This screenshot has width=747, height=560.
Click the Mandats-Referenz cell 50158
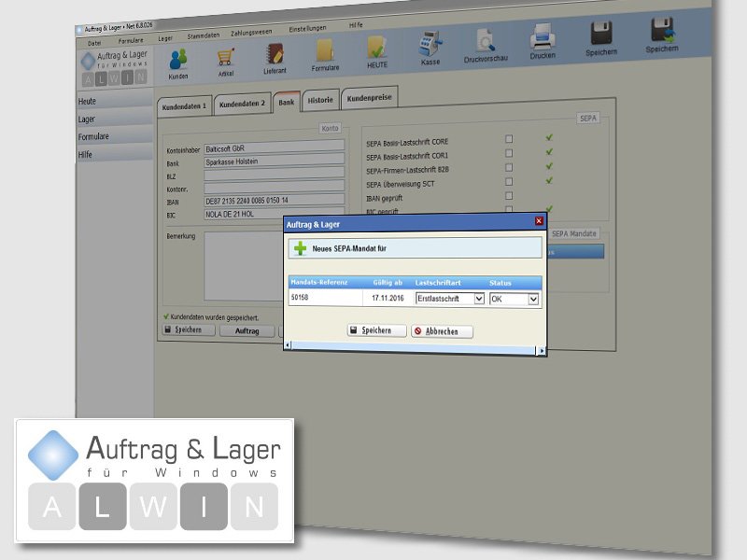(x=325, y=297)
